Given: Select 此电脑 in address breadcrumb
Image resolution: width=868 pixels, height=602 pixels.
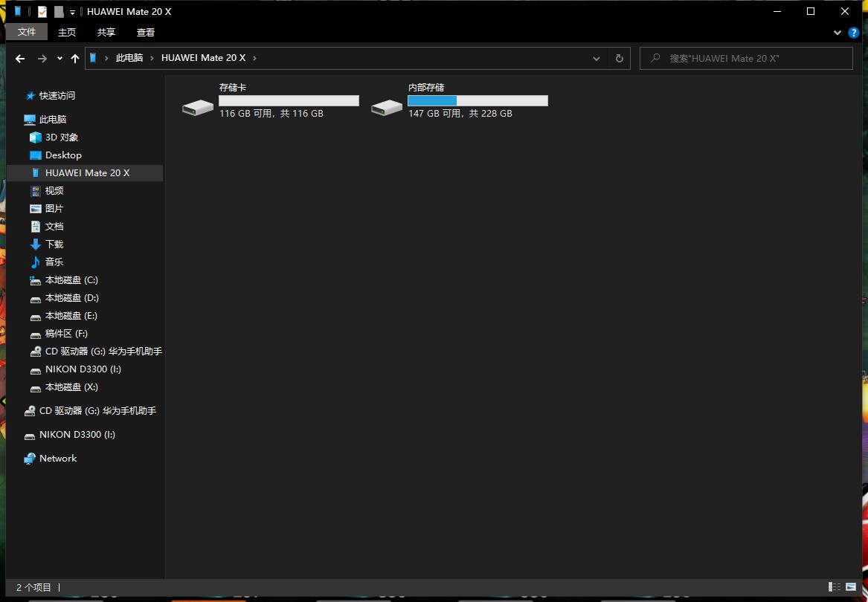Looking at the screenshot, I should tap(129, 58).
